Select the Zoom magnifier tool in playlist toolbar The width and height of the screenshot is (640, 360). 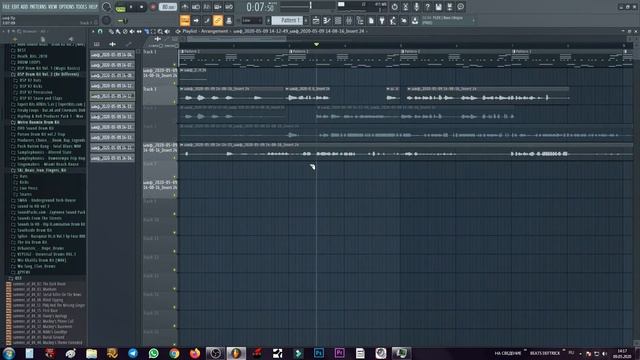point(160,31)
